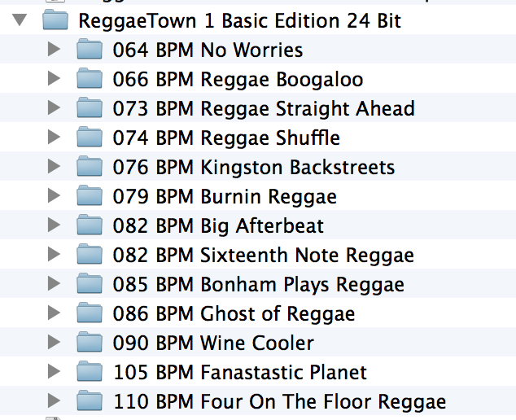Click the Bonham Plays Reggae folder icon
516x420 pixels.
pyautogui.click(x=89, y=285)
